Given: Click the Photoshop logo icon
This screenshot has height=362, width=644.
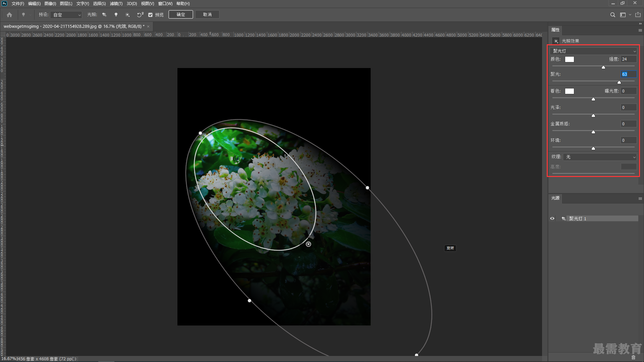Looking at the screenshot, I should [4, 4].
